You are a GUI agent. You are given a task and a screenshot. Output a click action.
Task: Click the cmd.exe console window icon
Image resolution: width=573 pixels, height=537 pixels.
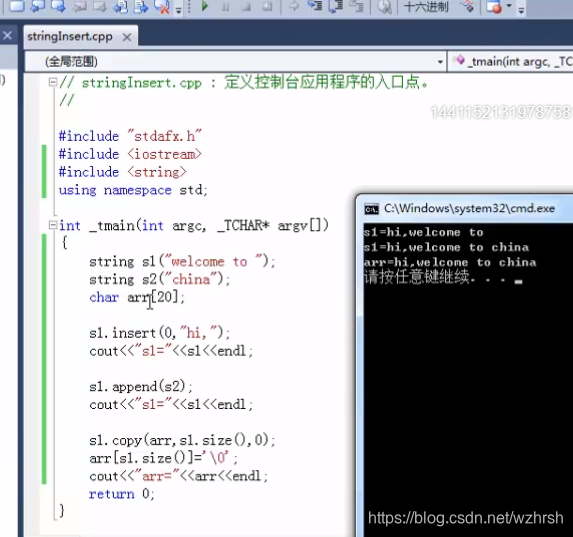(371, 209)
